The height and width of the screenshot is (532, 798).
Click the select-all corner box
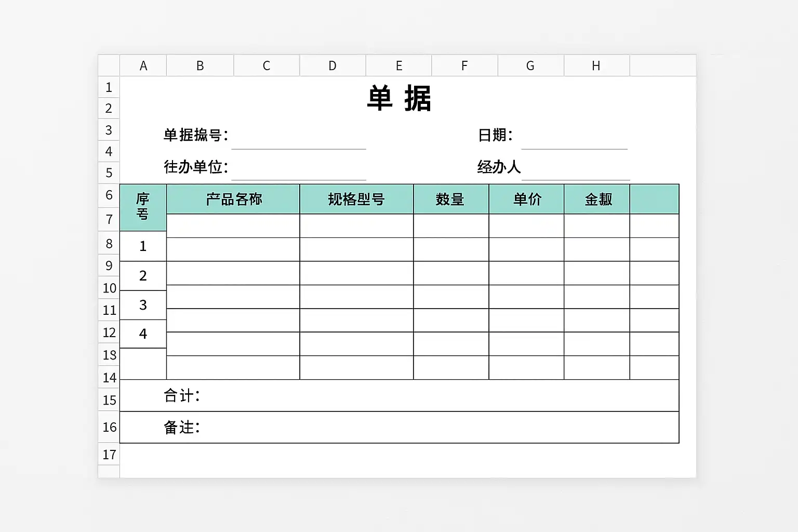click(109, 65)
